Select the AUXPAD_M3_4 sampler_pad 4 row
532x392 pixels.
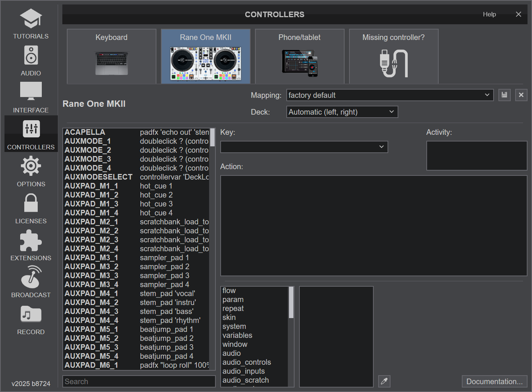tap(137, 284)
